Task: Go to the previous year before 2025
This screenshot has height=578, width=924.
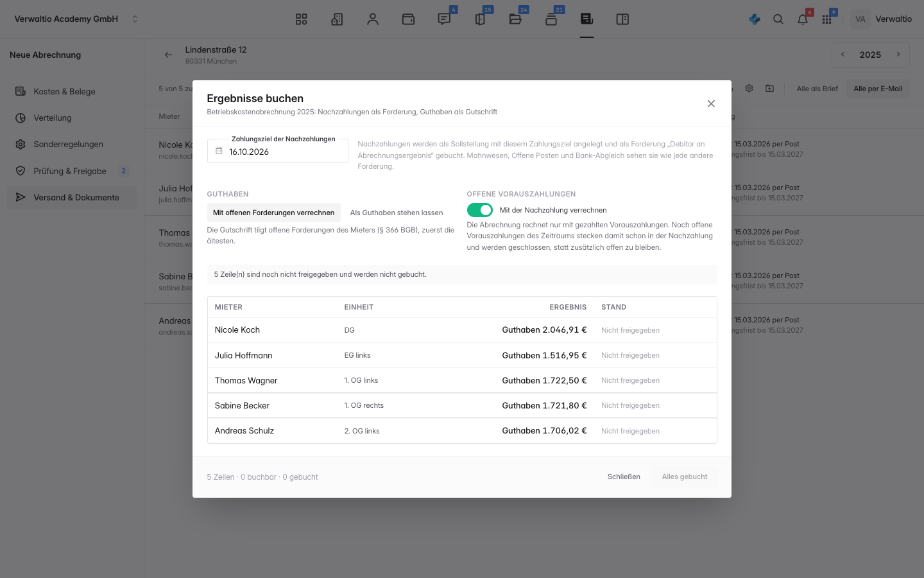Action: (843, 55)
